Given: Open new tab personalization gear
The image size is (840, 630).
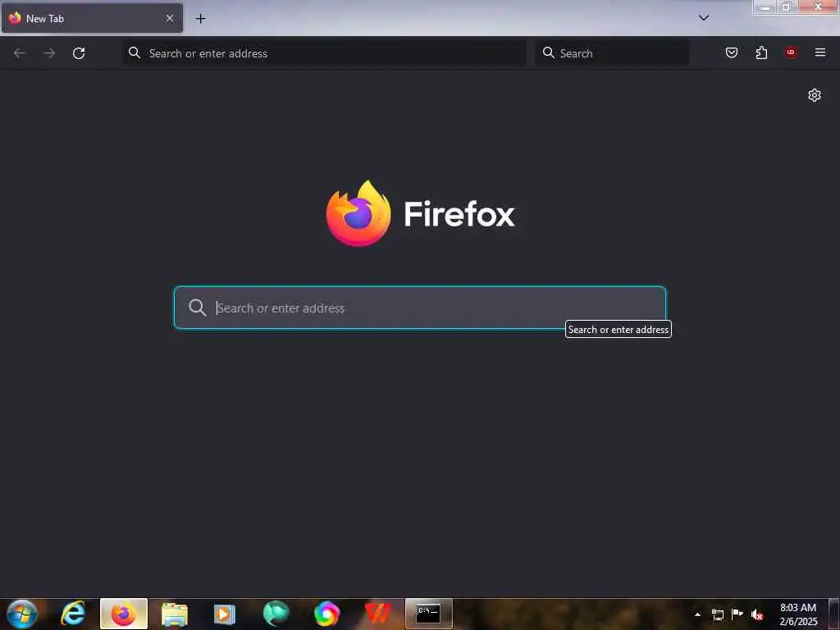Looking at the screenshot, I should 815,95.
